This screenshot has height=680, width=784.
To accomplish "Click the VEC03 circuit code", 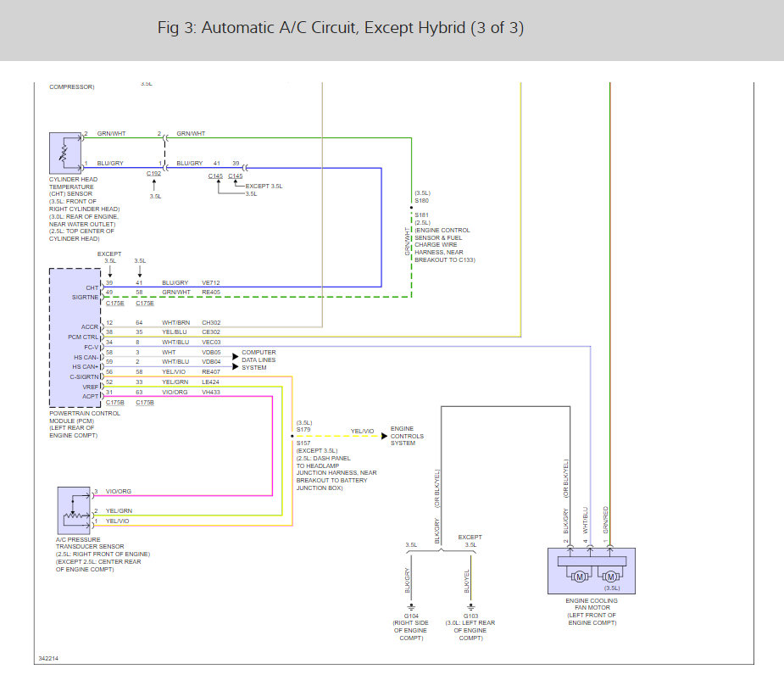I will click(211, 343).
